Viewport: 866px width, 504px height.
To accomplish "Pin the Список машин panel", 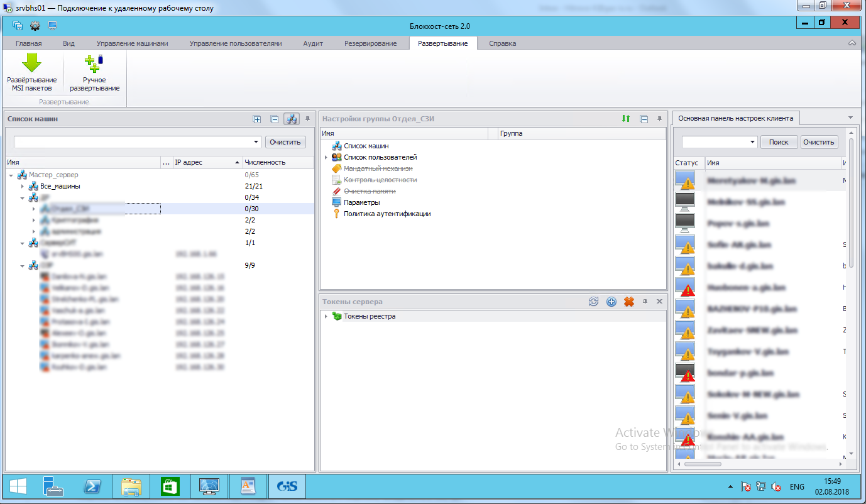I will 308,119.
